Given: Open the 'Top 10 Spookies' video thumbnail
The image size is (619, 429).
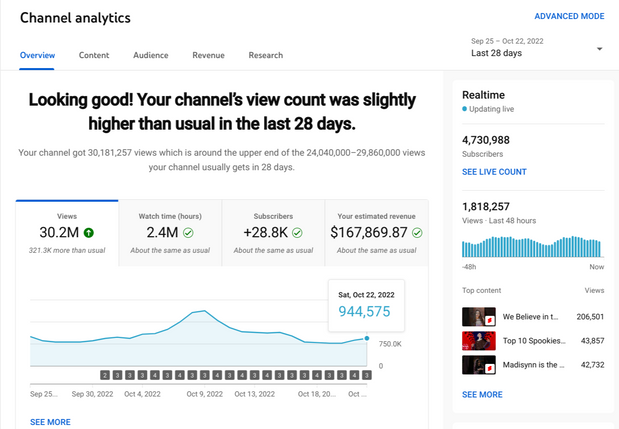Looking at the screenshot, I should [479, 341].
